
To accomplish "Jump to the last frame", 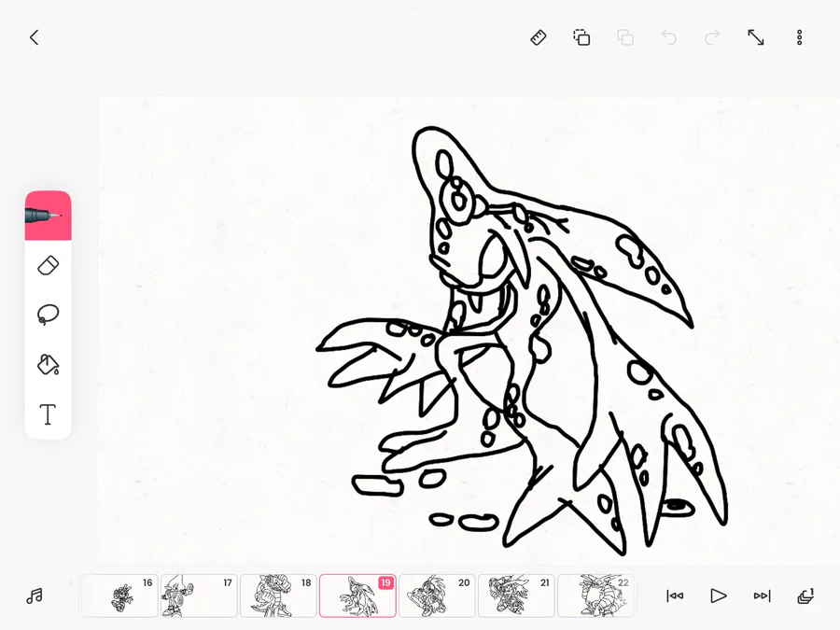I will coord(762,595).
